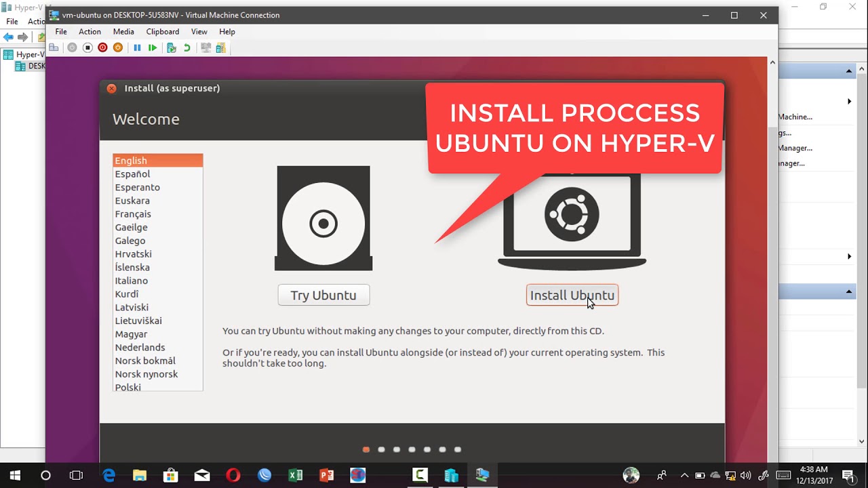The width and height of the screenshot is (868, 488).
Task: Open the Help menu
Action: pos(227,32)
